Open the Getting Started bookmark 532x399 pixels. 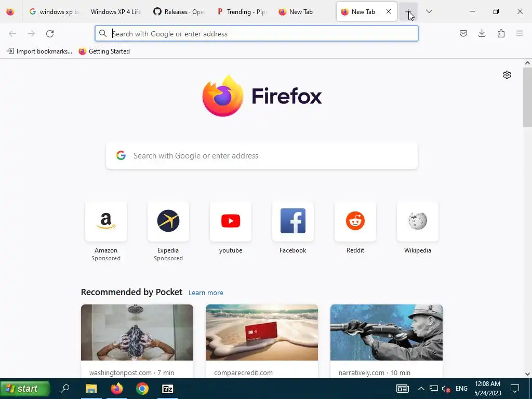click(104, 51)
